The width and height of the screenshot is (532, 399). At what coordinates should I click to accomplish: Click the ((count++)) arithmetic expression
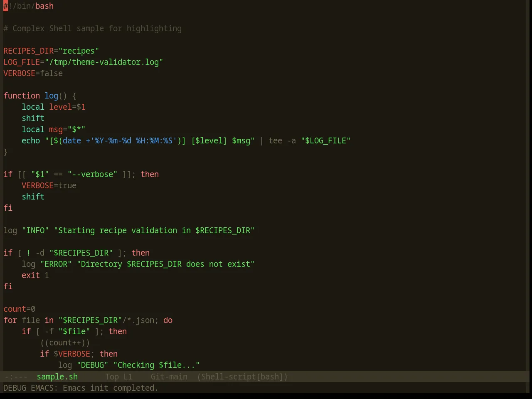tap(65, 342)
